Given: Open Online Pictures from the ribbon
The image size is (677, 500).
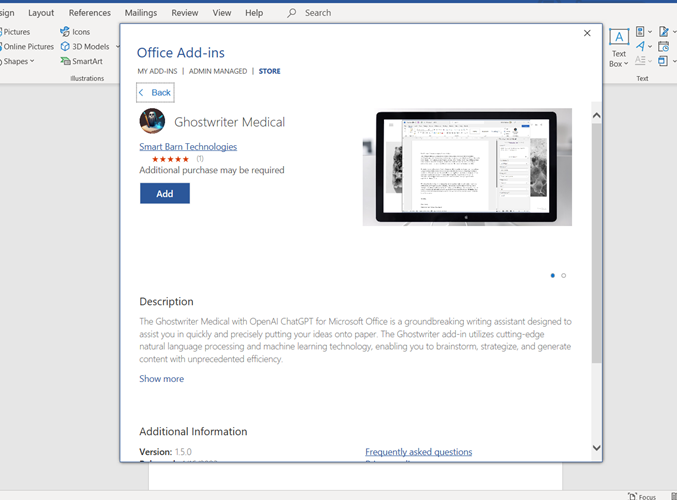Looking at the screenshot, I should (27, 46).
